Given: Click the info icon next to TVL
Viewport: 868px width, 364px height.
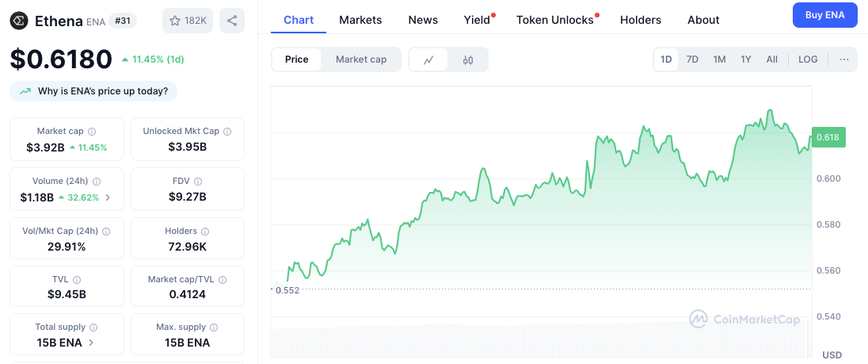Looking at the screenshot, I should 77,280.
